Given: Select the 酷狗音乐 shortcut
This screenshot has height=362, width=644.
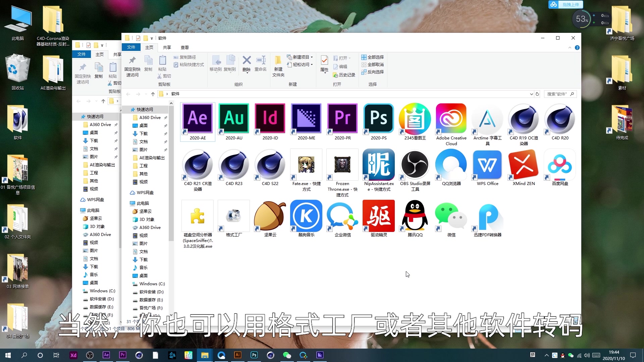Looking at the screenshot, I should [x=306, y=219].
